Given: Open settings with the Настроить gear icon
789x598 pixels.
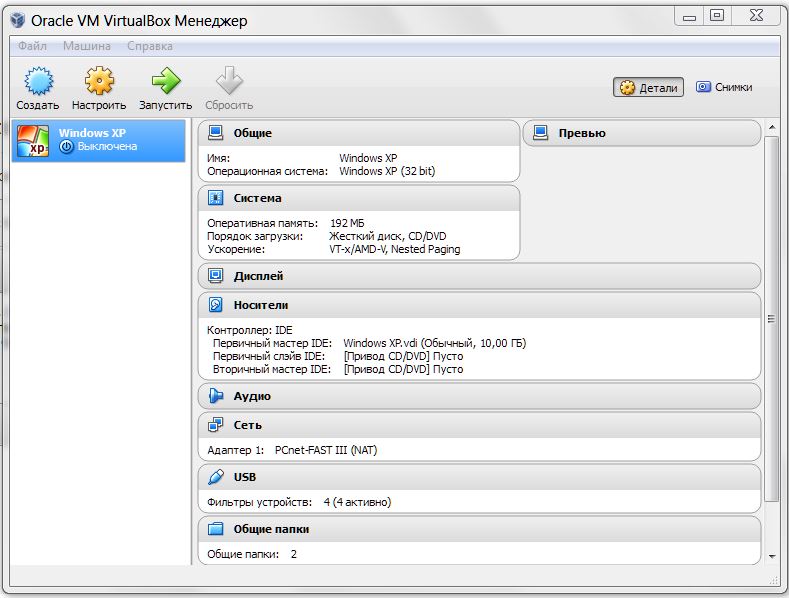Looking at the screenshot, I should pyautogui.click(x=99, y=81).
